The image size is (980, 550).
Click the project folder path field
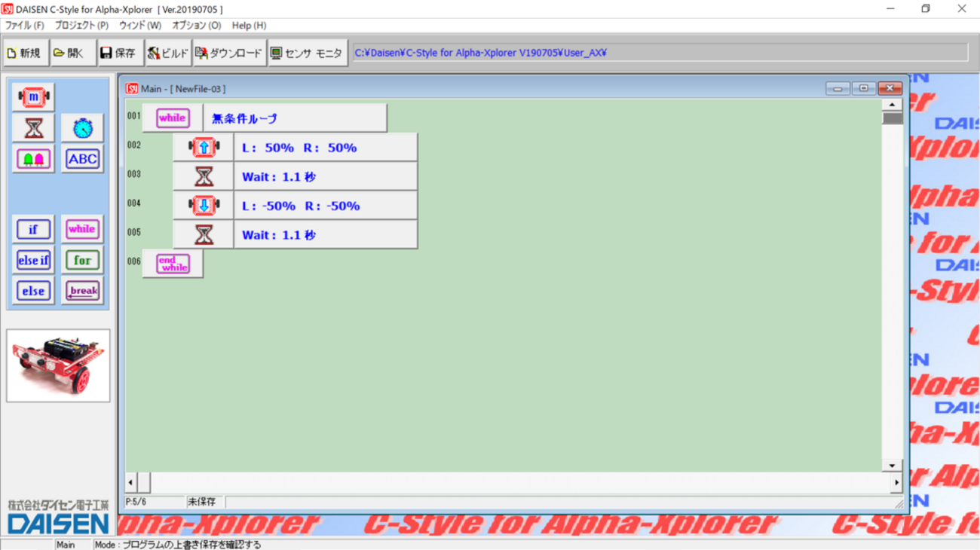(660, 53)
